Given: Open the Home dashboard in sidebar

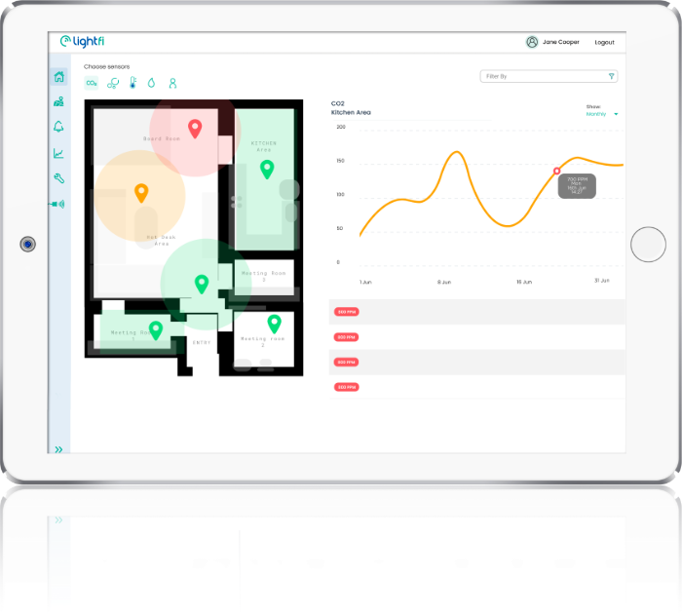Looking at the screenshot, I should click(x=59, y=77).
